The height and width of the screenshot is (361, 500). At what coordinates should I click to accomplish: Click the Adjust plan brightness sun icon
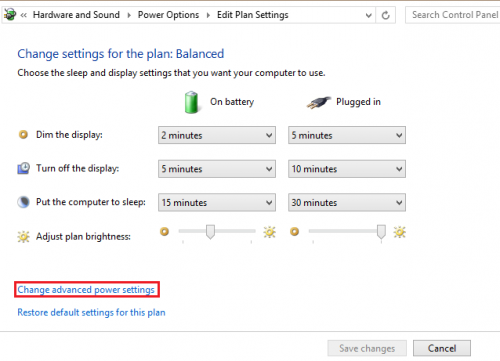coord(23,237)
